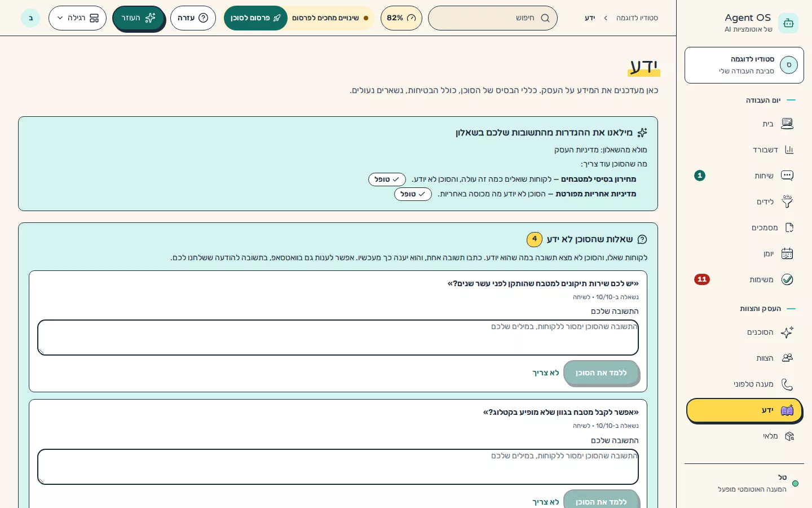Expand the רגילה view dropdown
This screenshot has height=508, width=812.
(x=77, y=18)
